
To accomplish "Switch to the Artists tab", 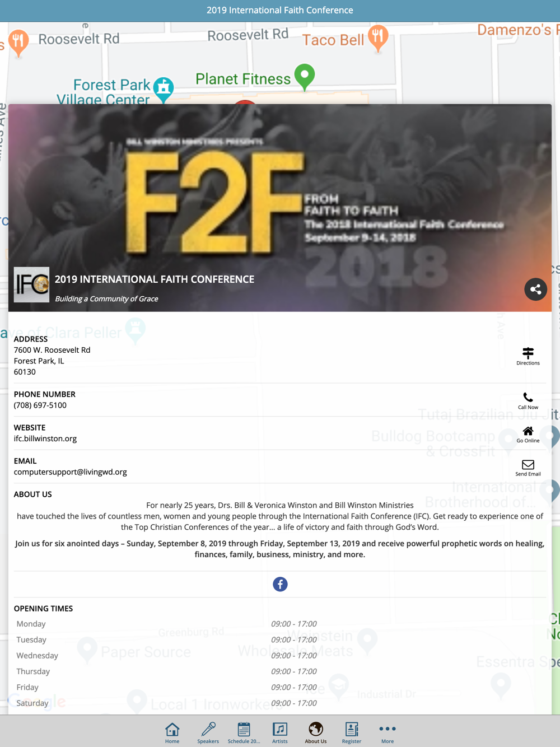I will coord(280,732).
